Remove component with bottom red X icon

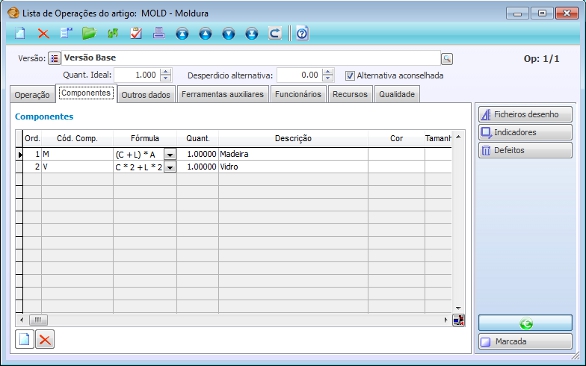pyautogui.click(x=45, y=339)
